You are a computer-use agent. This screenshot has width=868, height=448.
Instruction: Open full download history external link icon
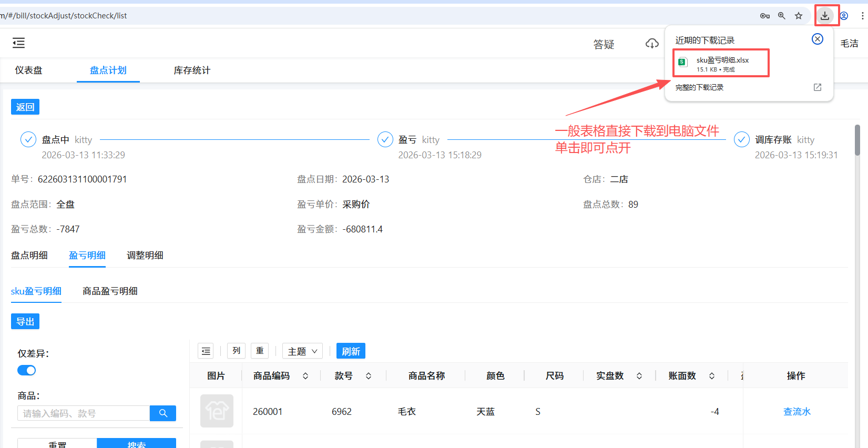click(x=818, y=87)
